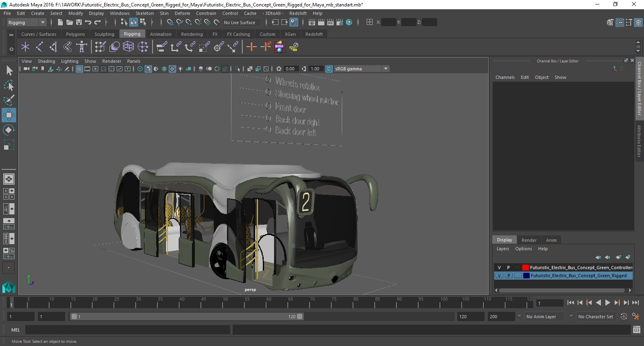Click the Create Locator shelf icon
Viewport: 644px width, 346px height.
pyautogui.click(x=25, y=47)
